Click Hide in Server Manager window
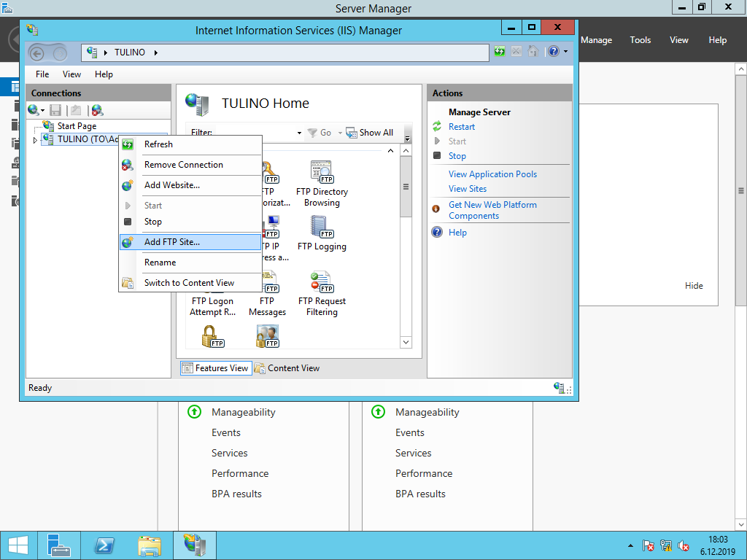The width and height of the screenshot is (747, 560). click(694, 286)
